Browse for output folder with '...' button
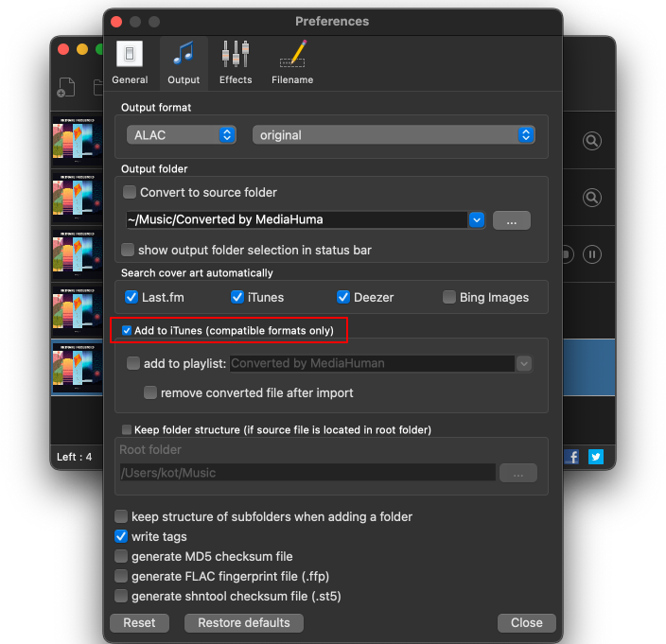 pyautogui.click(x=512, y=220)
